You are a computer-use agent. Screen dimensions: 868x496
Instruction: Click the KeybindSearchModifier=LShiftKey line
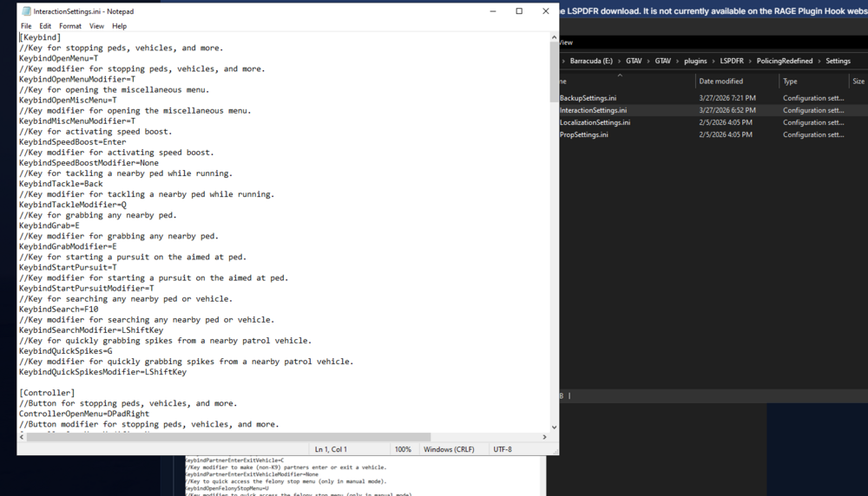[x=91, y=330]
